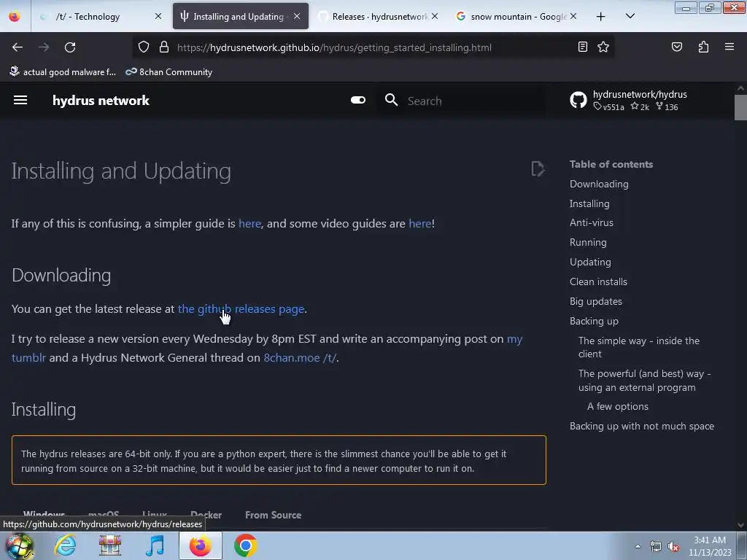Image resolution: width=747 pixels, height=560 pixels.
Task: Click the scrollbar down arrow
Action: coord(740,525)
